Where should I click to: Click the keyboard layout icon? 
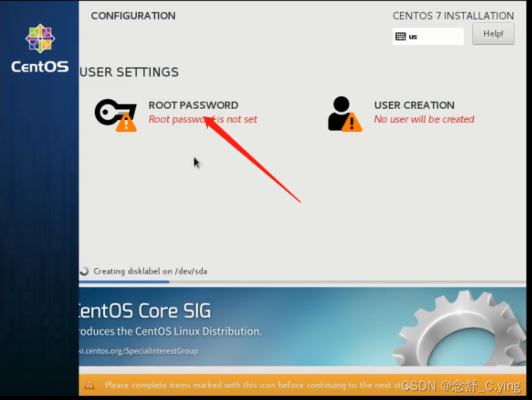tap(400, 36)
